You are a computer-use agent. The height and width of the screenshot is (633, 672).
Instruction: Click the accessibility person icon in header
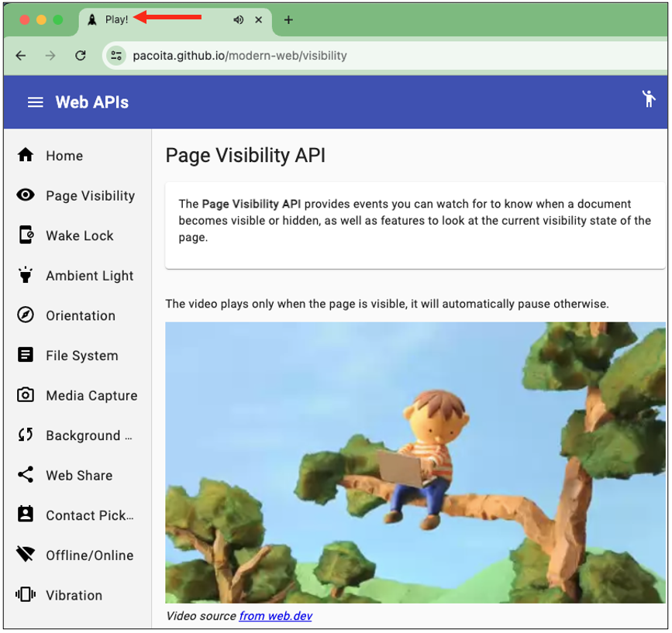pos(649,99)
